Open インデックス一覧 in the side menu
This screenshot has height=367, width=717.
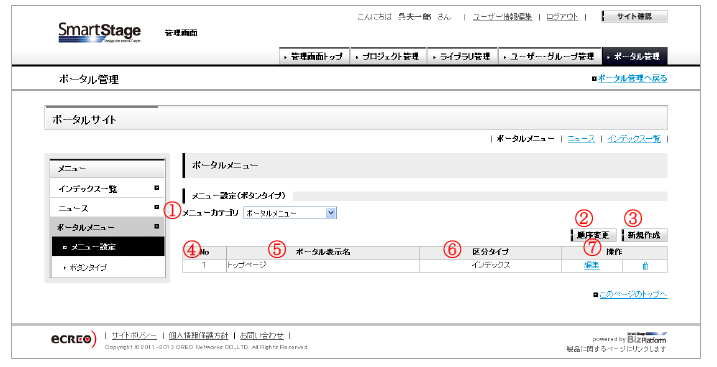[x=107, y=188]
